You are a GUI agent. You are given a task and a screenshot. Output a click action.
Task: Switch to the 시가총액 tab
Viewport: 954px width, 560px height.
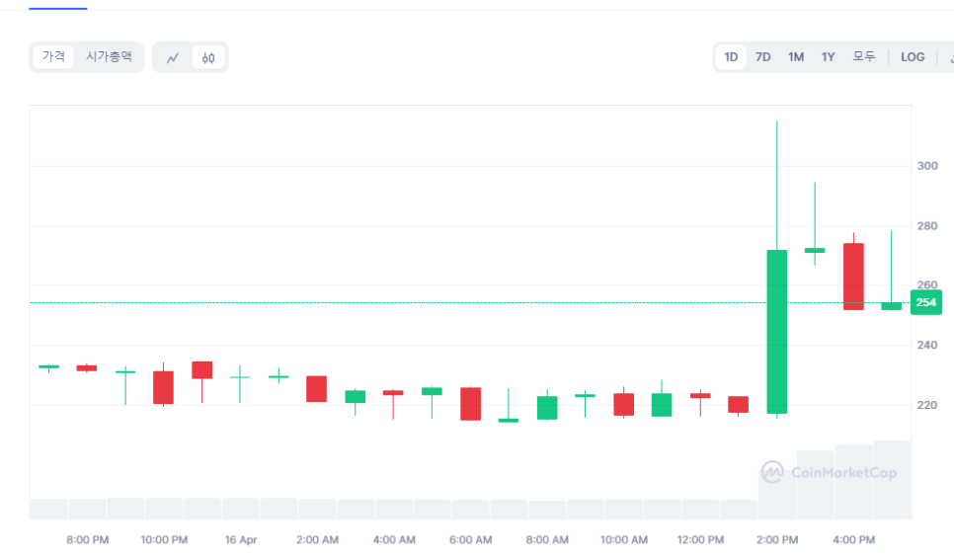[109, 56]
